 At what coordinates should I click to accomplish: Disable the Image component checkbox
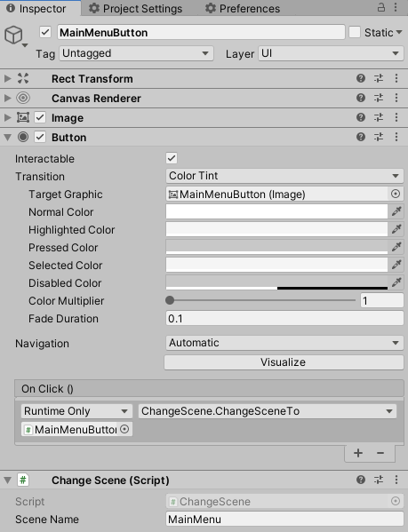[x=40, y=118]
